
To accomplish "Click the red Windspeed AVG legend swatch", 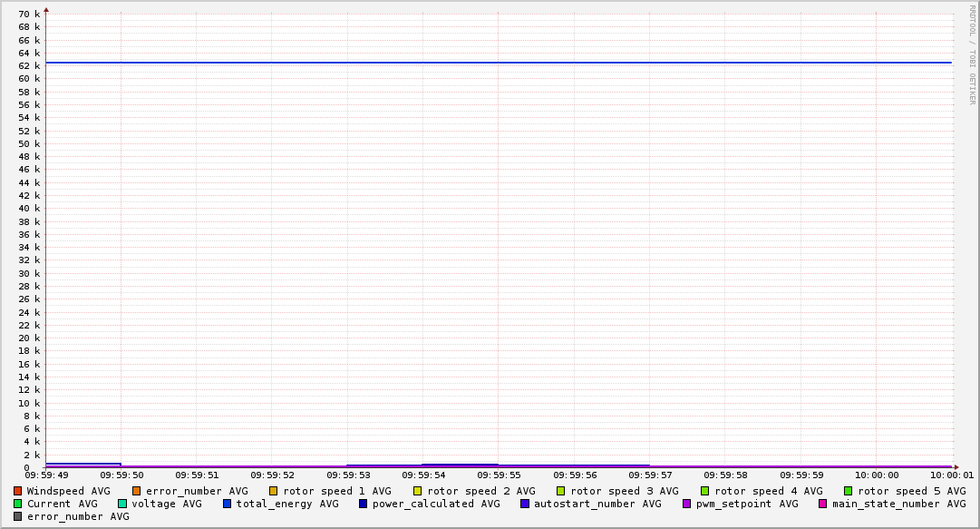I will 18,491.
